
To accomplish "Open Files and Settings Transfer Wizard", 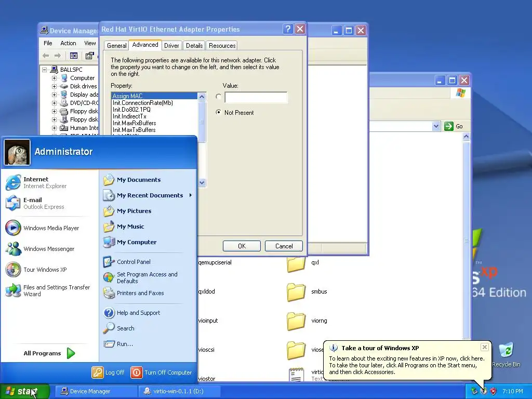I will [x=47, y=290].
